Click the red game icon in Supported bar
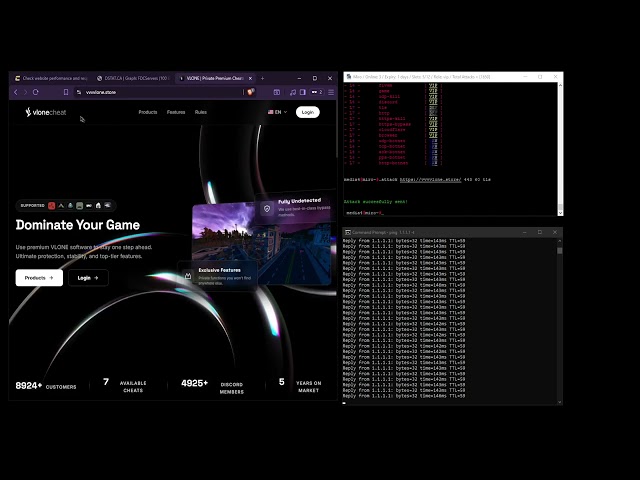This screenshot has height=480, width=640. pyautogui.click(x=51, y=205)
